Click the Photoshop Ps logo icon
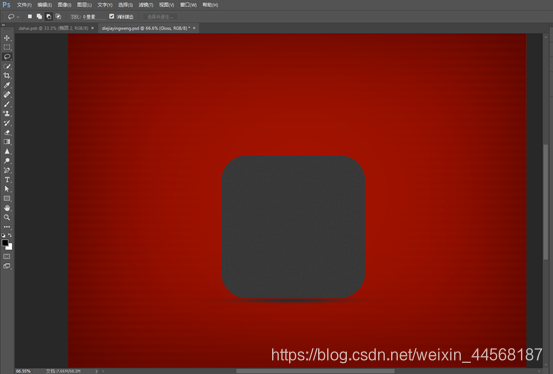 (x=6, y=5)
